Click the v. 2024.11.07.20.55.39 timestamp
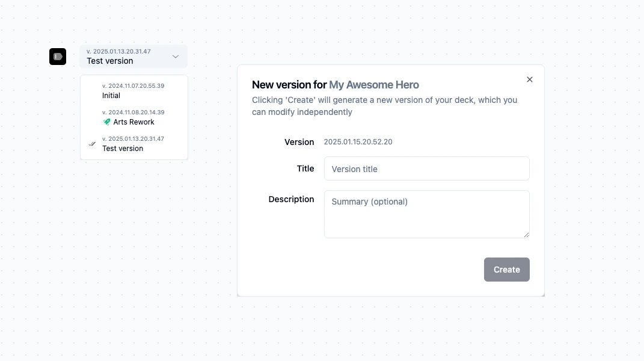Image resolution: width=644 pixels, height=361 pixels. 133,86
